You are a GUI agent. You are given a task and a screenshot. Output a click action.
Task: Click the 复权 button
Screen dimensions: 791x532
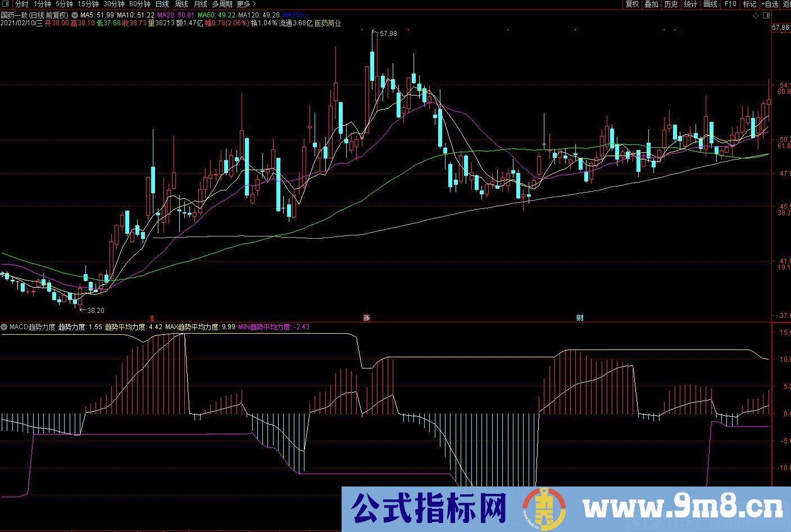632,4
